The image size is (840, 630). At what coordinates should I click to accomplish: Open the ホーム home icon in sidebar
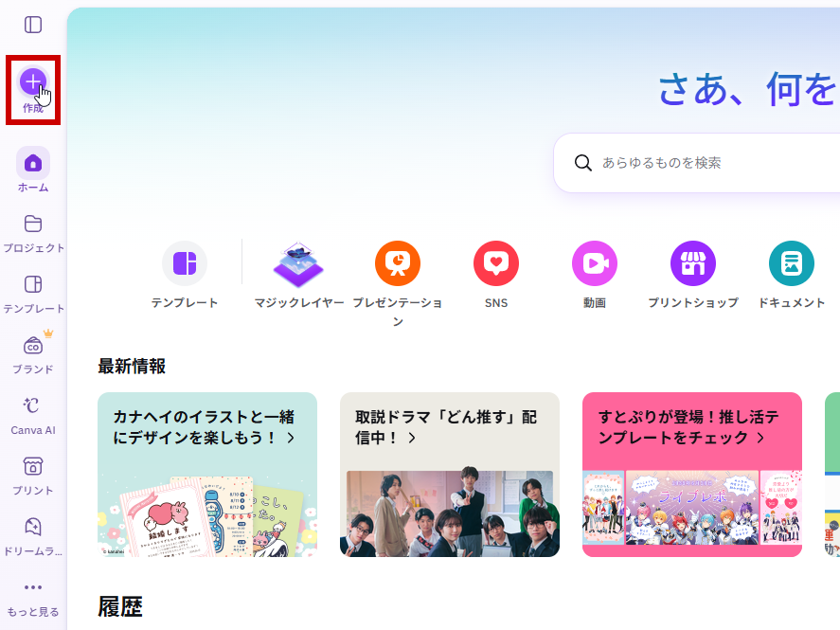point(33,163)
